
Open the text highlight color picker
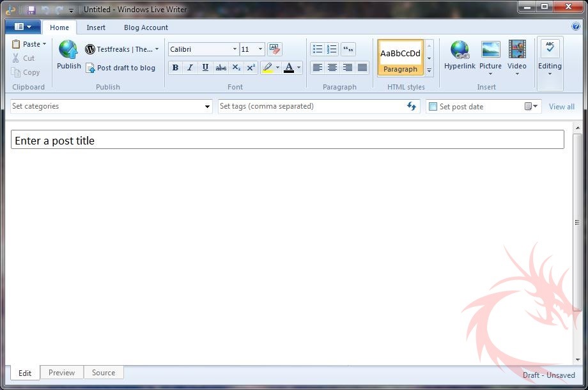[x=277, y=68]
